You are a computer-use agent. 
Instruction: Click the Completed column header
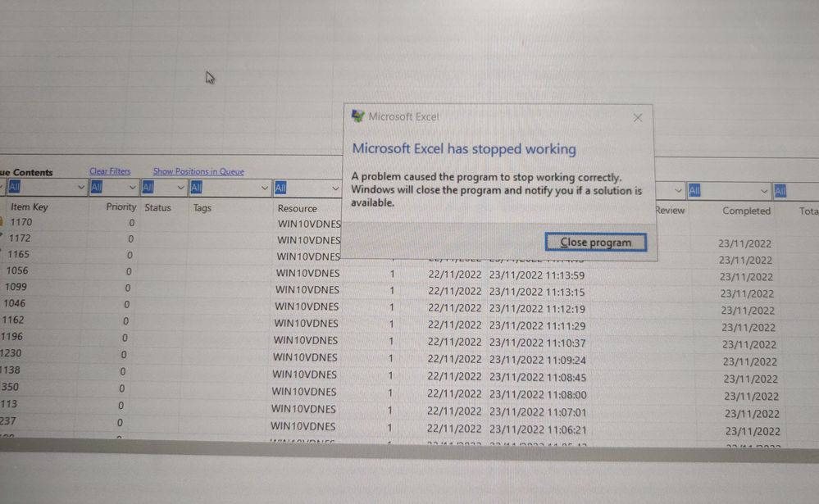click(x=746, y=211)
